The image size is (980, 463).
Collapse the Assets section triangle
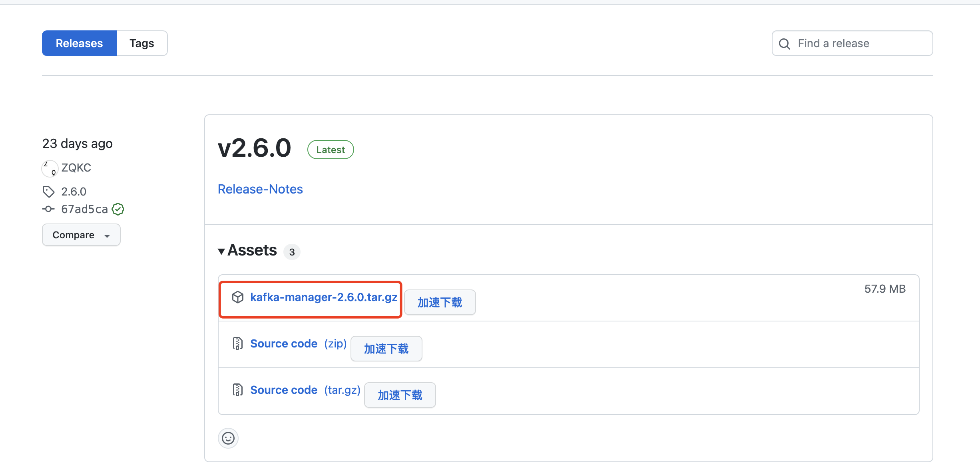pyautogui.click(x=221, y=251)
